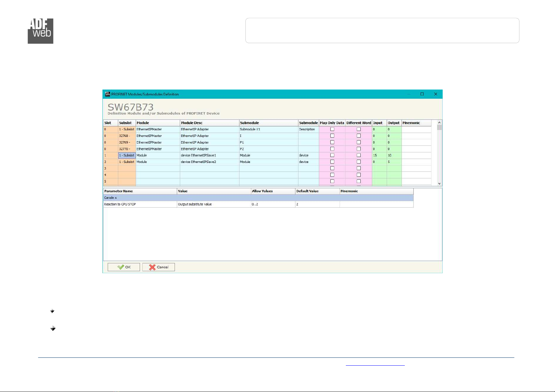
Task: Select 'Reaction to CPU STOP' parameter
Action: click(x=140, y=204)
